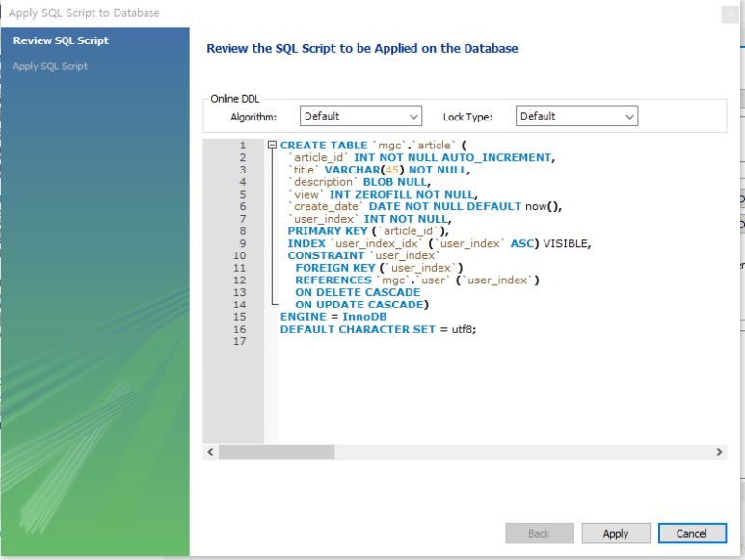
Task: Click the CREATE TABLE line in script
Action: click(373, 146)
